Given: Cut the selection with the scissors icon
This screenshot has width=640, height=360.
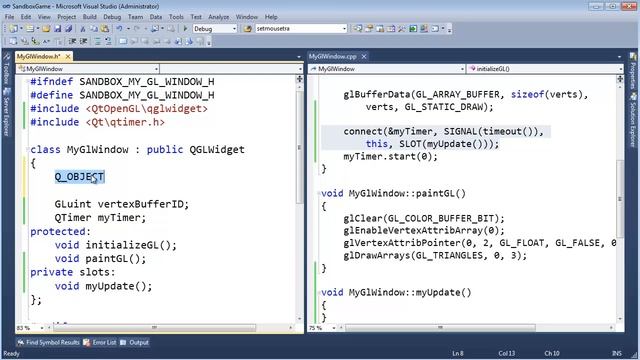Looking at the screenshot, I should pyautogui.click(x=82, y=29).
